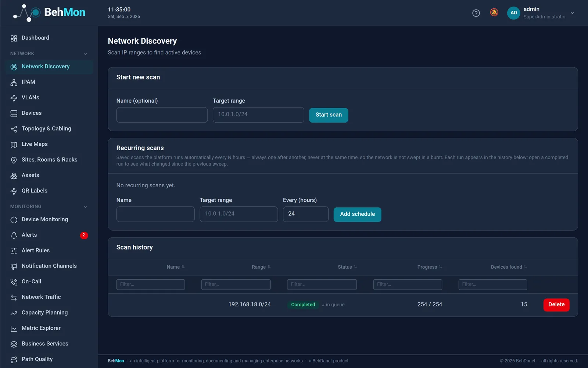Sort scan history by Devices found

pyautogui.click(x=509, y=267)
